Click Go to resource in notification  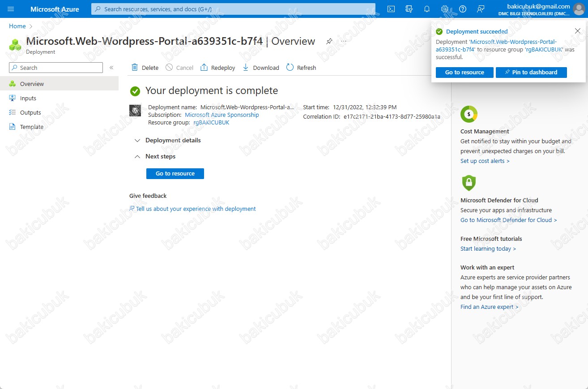464,73
